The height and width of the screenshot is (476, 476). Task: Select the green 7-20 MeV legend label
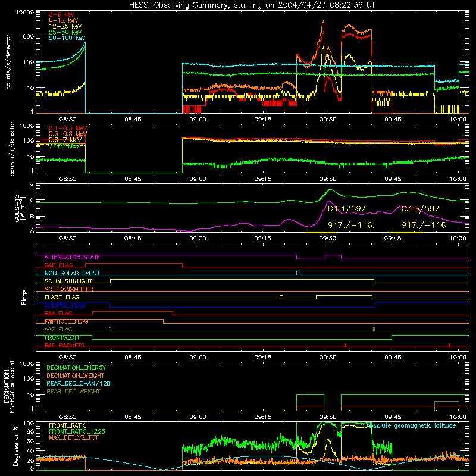[x=64, y=146]
